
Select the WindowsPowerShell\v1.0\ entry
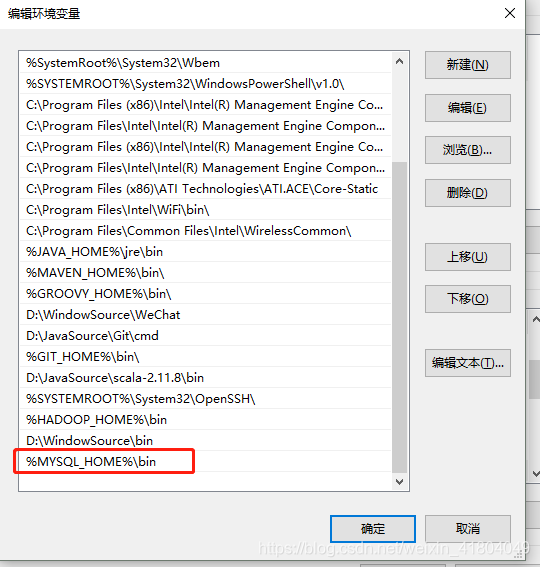coord(205,84)
